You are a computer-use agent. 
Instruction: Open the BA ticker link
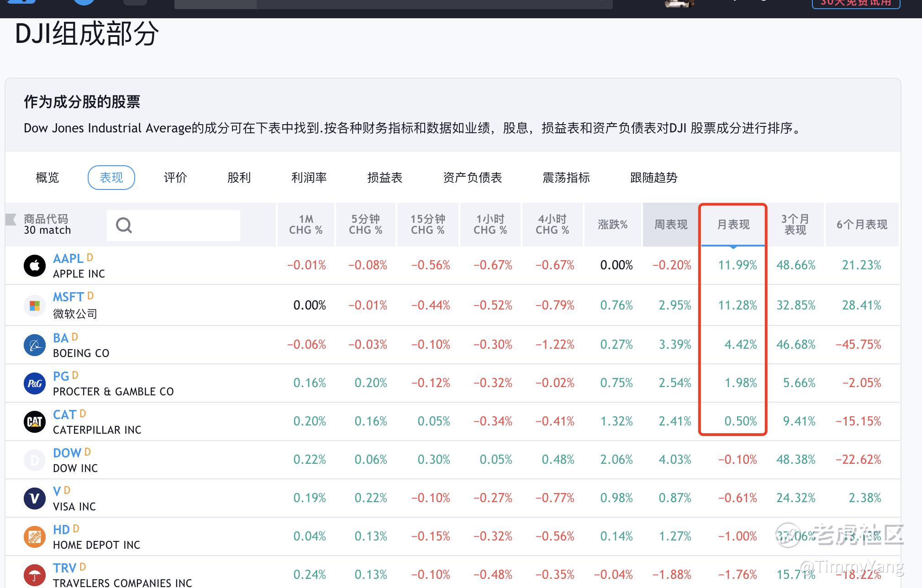pyautogui.click(x=61, y=338)
